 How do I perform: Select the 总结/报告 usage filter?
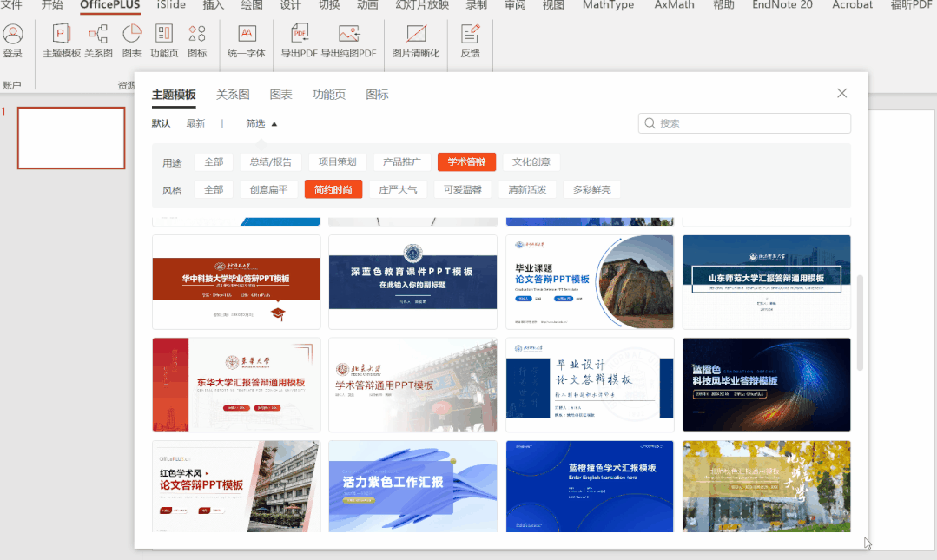tap(271, 162)
